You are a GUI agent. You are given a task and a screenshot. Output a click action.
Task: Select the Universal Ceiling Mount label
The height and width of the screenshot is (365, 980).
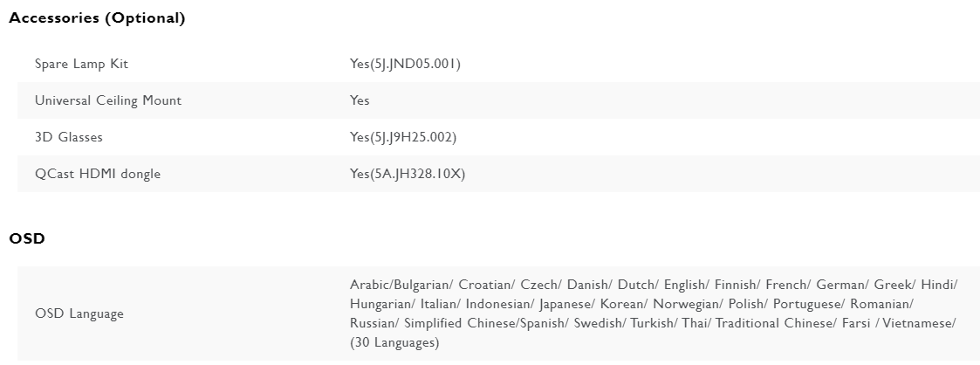pyautogui.click(x=108, y=100)
